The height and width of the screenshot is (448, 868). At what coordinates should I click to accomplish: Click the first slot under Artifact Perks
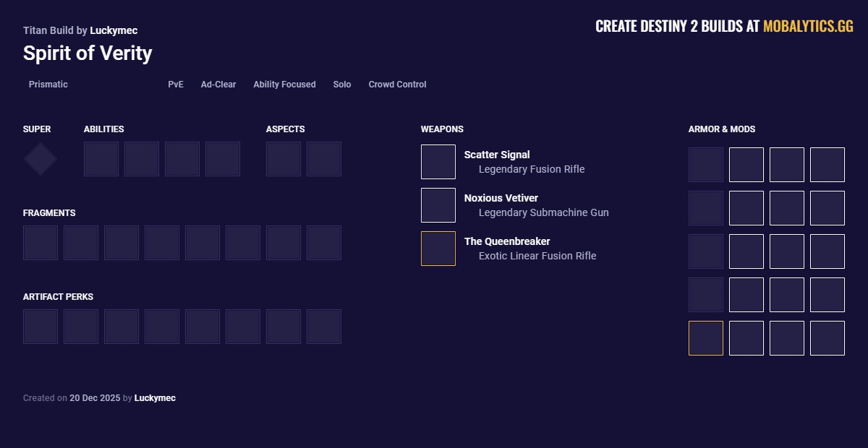tap(41, 327)
